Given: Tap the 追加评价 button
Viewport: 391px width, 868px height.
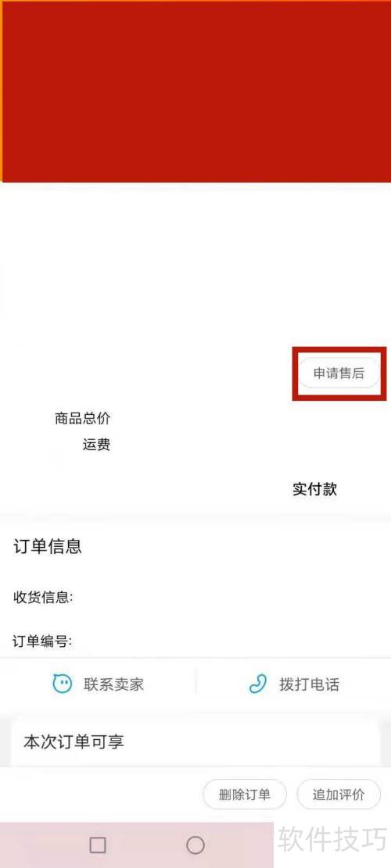Looking at the screenshot, I should tap(339, 795).
